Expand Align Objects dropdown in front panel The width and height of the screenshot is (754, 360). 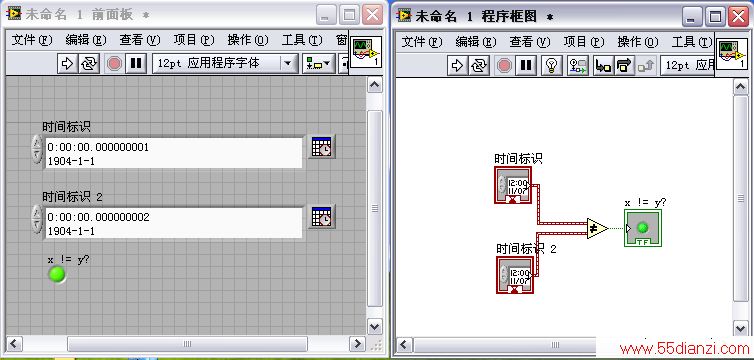pyautogui.click(x=318, y=63)
